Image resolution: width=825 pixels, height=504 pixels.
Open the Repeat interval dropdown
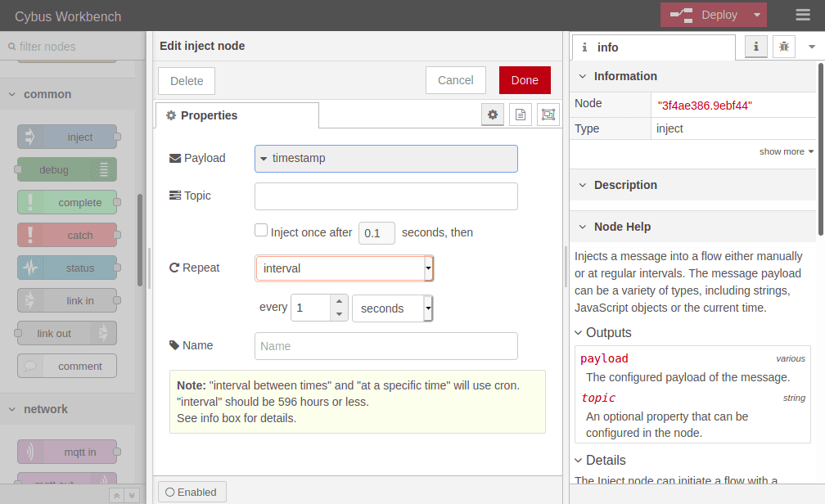coord(345,268)
